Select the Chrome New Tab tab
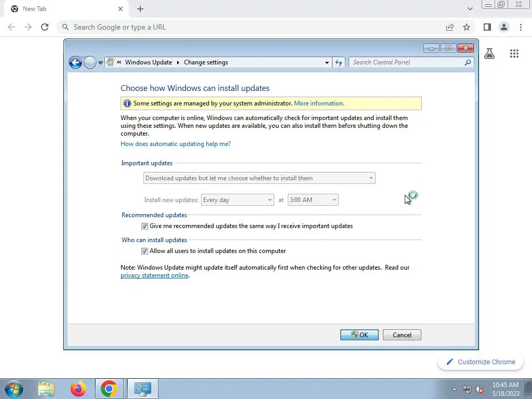Viewport: 532px width, 399px height. (x=66, y=9)
